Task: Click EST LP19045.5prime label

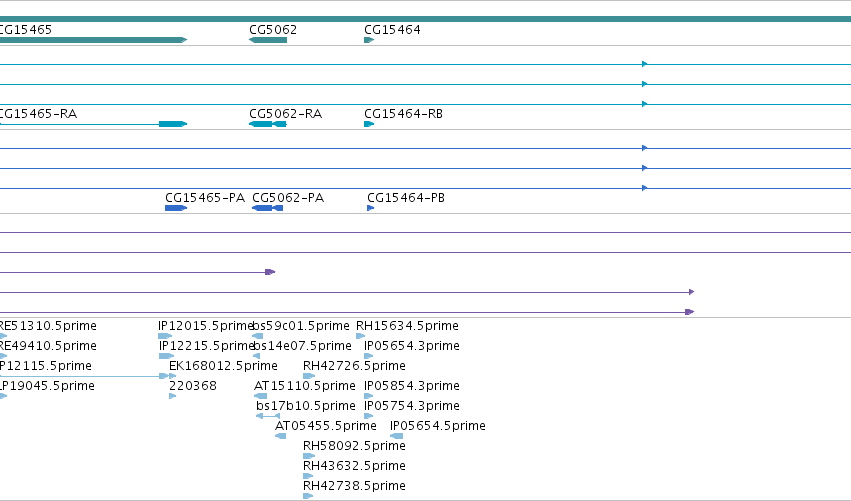Action: 47,386
